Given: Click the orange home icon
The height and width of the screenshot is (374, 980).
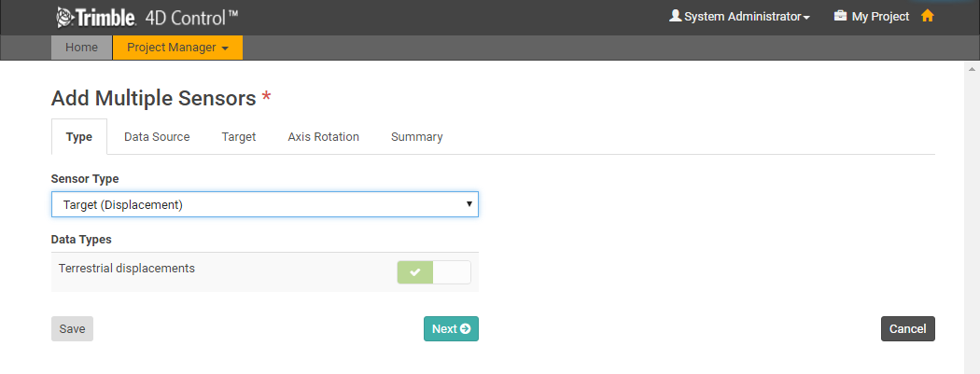Looking at the screenshot, I should tap(927, 16).
